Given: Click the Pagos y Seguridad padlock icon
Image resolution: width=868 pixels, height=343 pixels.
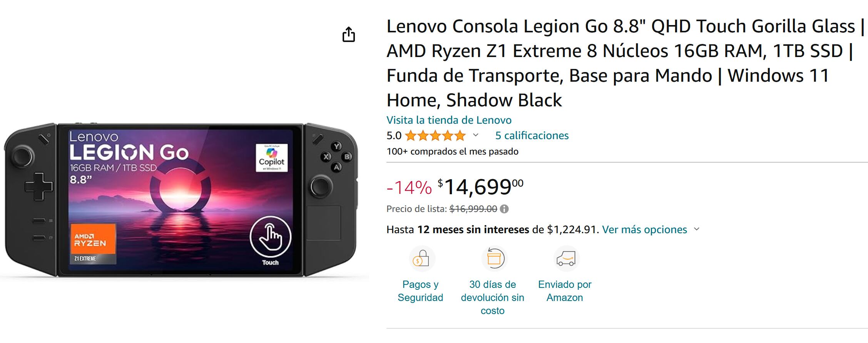Looking at the screenshot, I should click(x=421, y=259).
